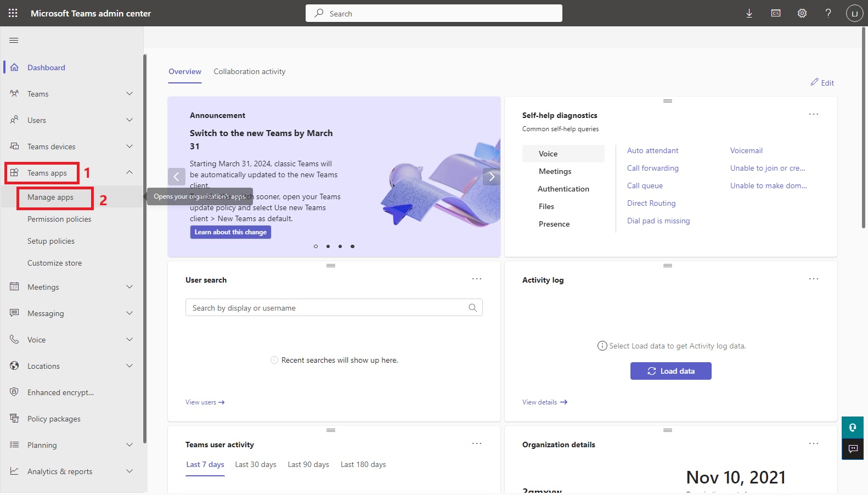Select the Last 30 days tab
This screenshot has width=868, height=495.
[256, 465]
